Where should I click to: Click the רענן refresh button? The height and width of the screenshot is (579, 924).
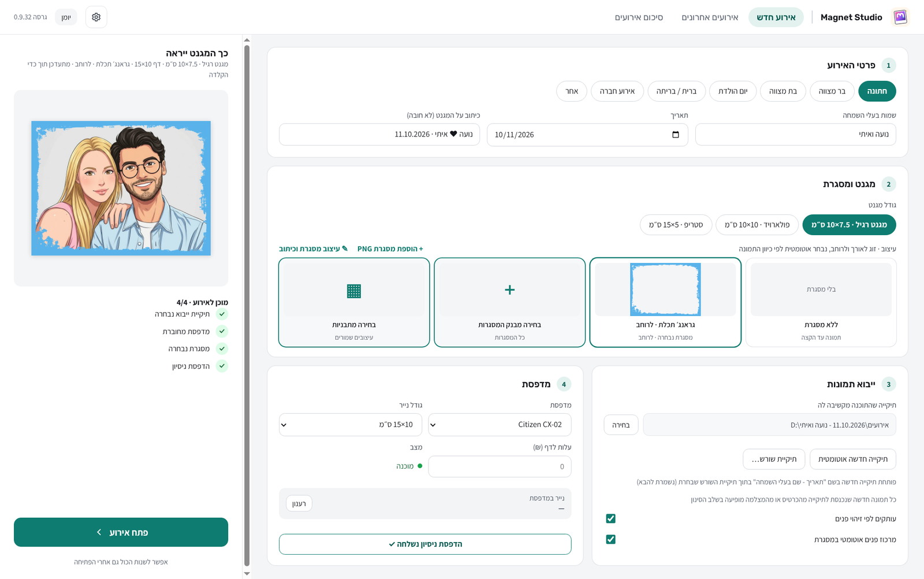point(299,504)
